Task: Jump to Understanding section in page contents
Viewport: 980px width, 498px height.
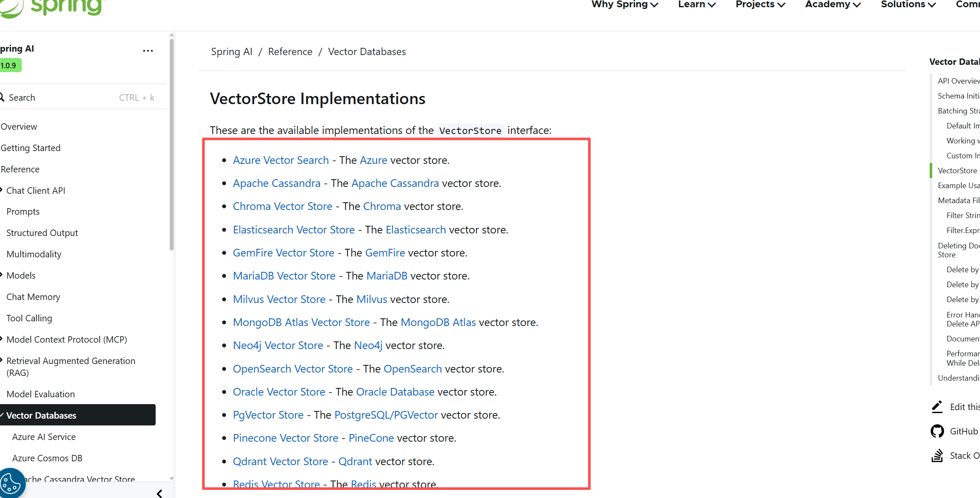Action: point(959,378)
